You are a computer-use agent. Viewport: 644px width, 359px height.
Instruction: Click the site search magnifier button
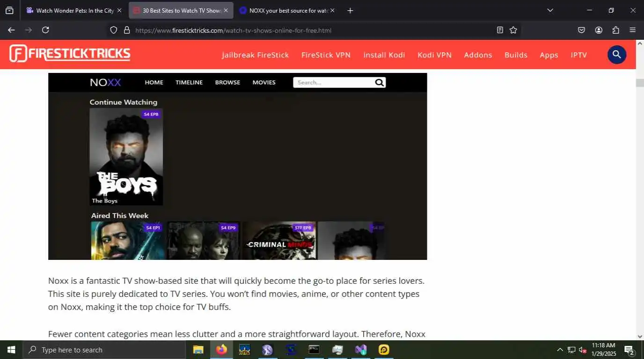click(617, 55)
